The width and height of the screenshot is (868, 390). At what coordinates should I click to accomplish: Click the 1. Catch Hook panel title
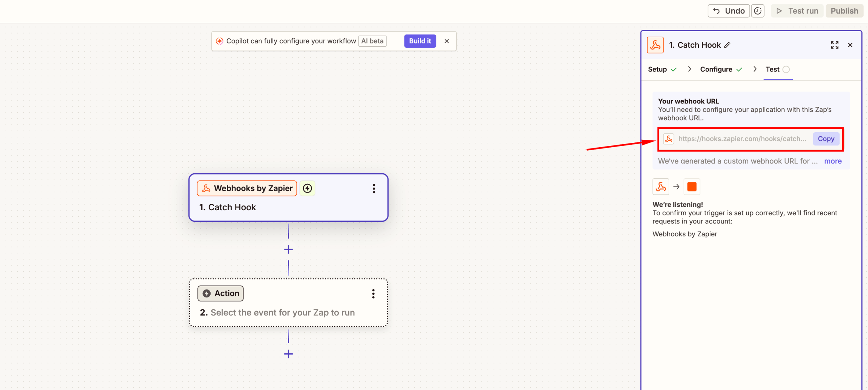[x=695, y=45]
